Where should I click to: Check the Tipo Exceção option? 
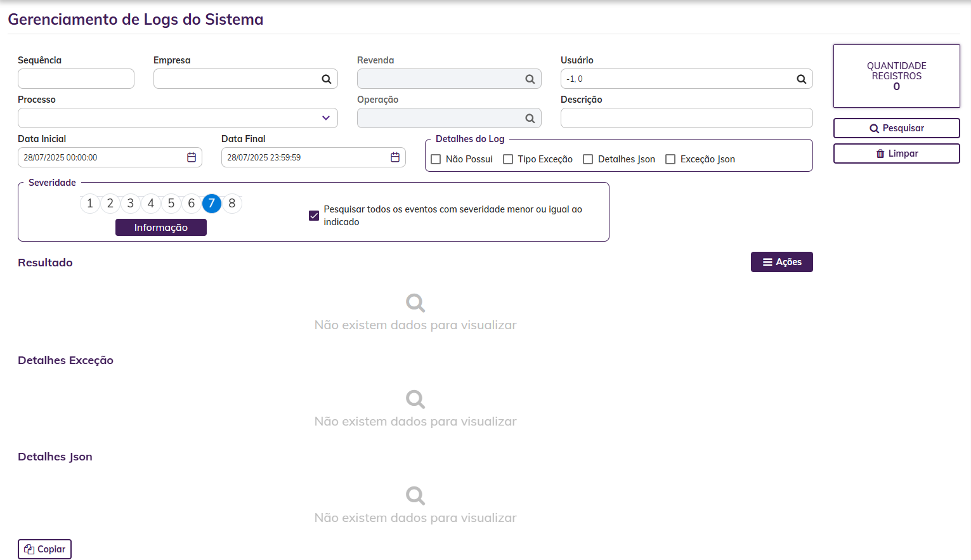pyautogui.click(x=508, y=159)
